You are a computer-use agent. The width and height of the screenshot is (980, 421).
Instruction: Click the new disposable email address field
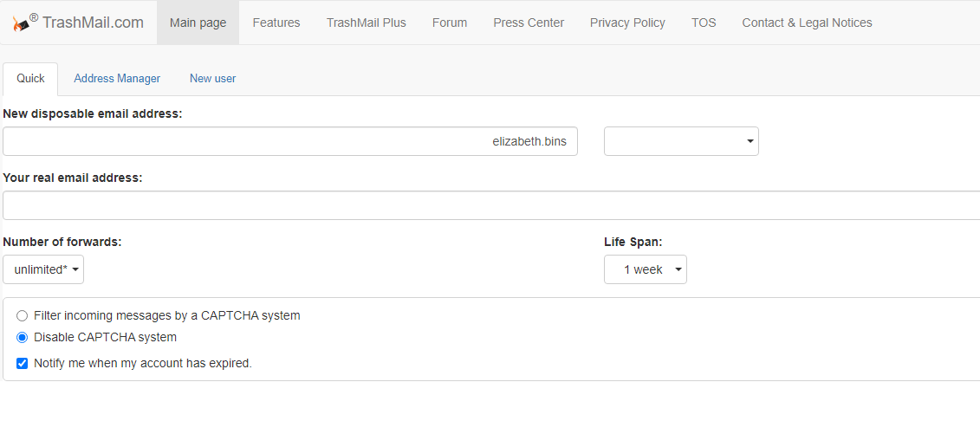coord(290,142)
